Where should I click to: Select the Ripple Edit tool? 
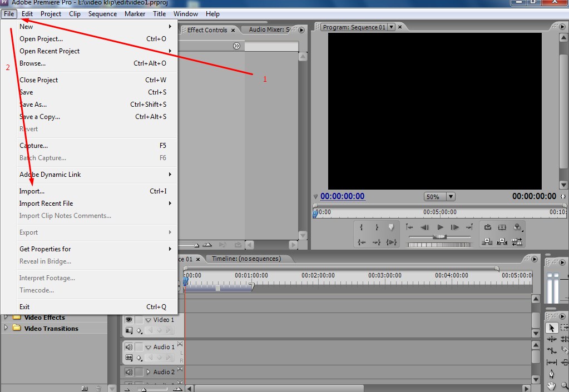tap(552, 339)
